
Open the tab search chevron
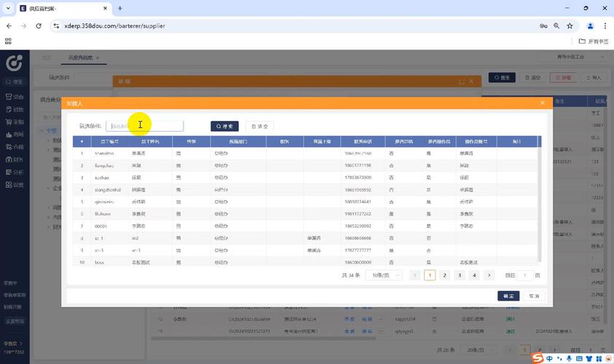coord(8,8)
